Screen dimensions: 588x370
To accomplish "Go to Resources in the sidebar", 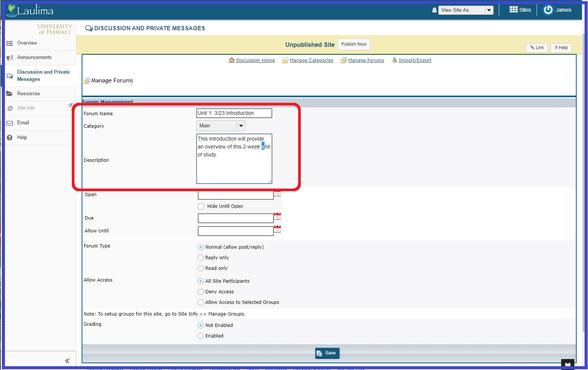I will click(x=28, y=94).
